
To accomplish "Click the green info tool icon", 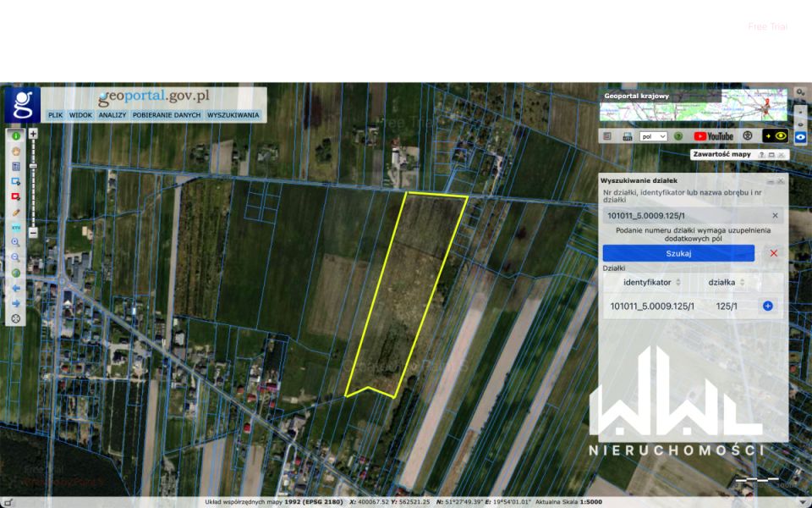I will coord(15,135).
